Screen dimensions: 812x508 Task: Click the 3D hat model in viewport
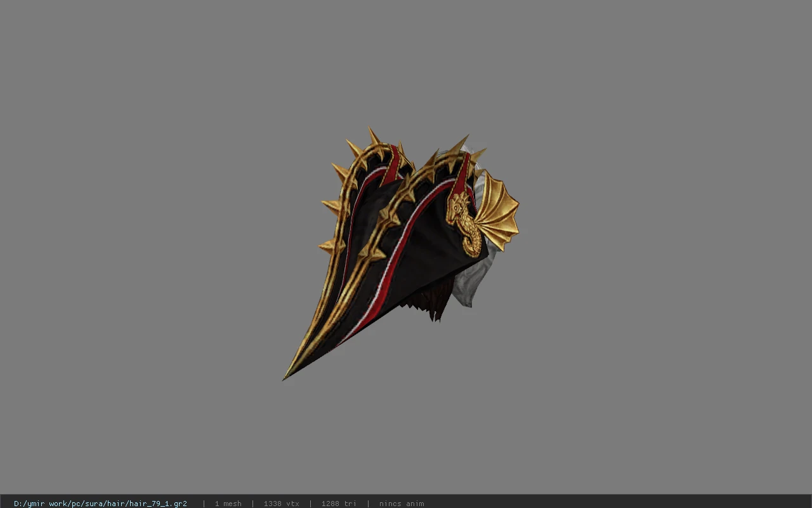(401, 254)
